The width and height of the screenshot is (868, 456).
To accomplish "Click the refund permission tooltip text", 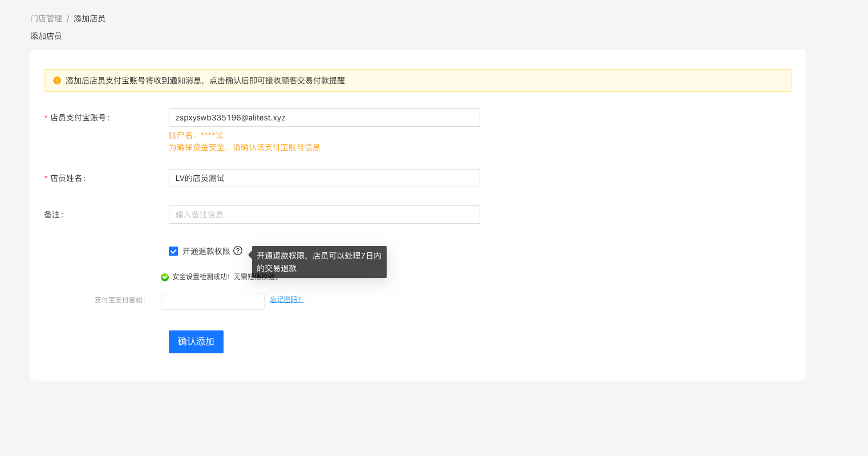I will (x=319, y=262).
